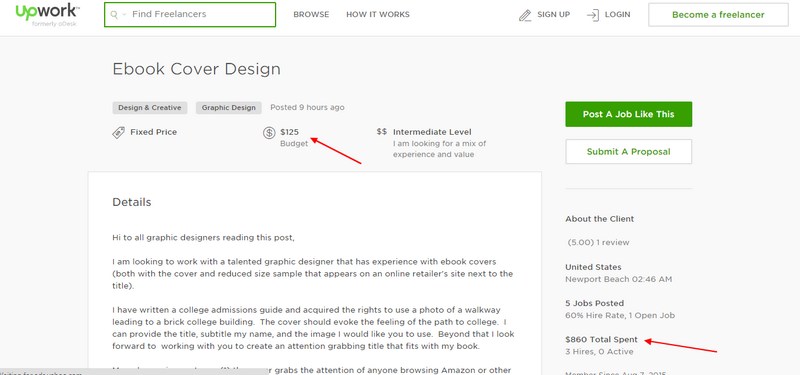Click the 3 Hires, 0 Active text
Viewport: 800px width, 375px height.
(x=599, y=352)
